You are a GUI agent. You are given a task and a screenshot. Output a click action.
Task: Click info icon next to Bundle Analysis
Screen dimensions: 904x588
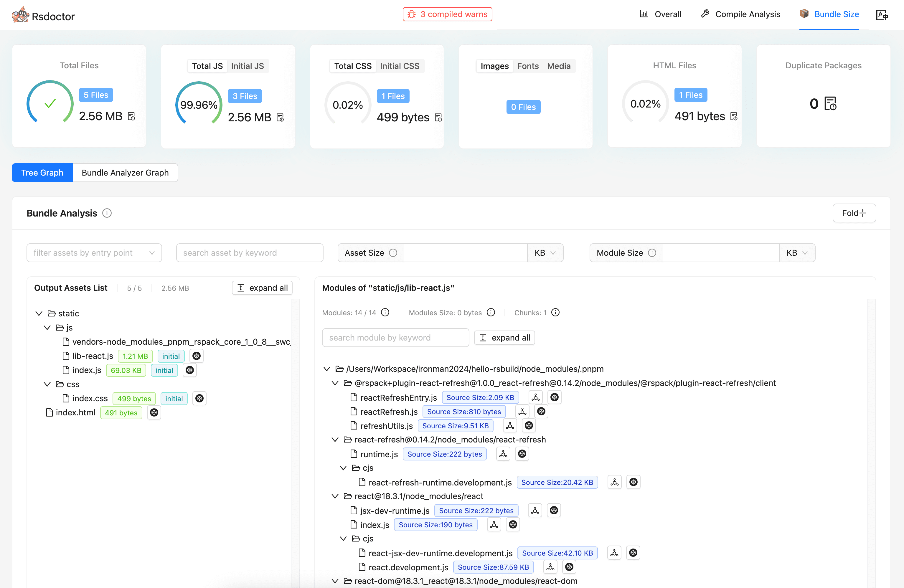click(107, 213)
